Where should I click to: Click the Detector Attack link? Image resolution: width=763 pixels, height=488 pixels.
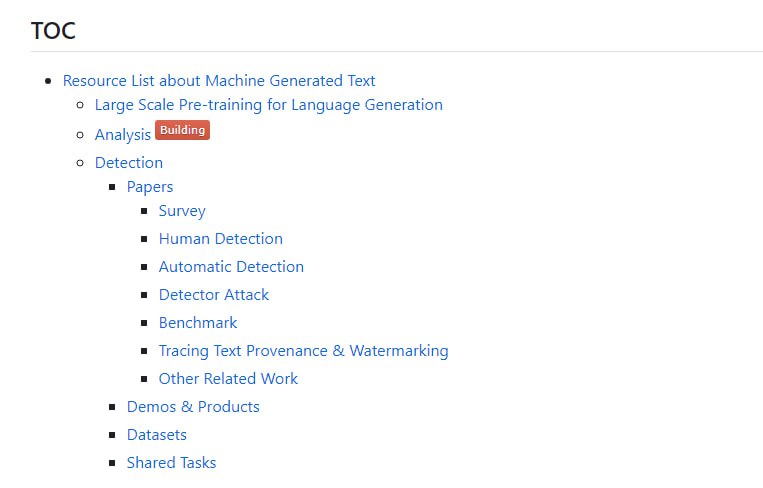click(x=213, y=295)
